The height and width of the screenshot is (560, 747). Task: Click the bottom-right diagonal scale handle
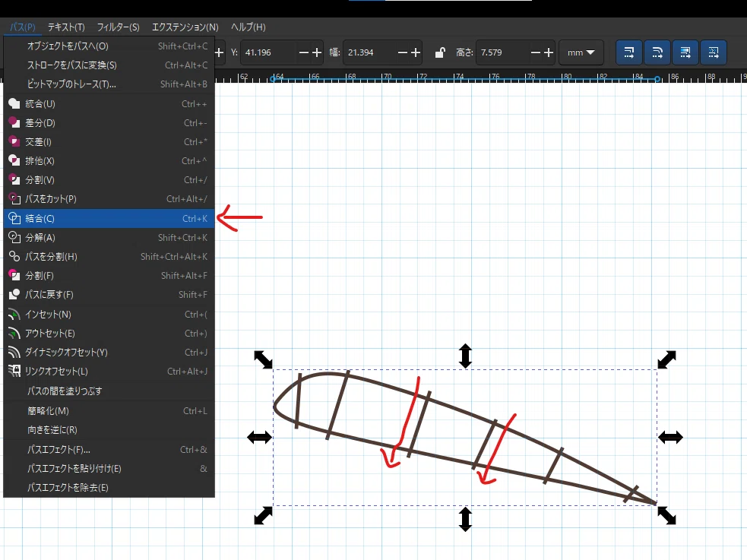pos(666,515)
